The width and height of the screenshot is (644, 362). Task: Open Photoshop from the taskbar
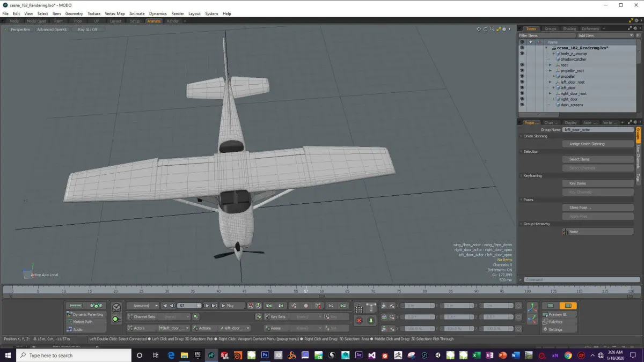click(265, 355)
